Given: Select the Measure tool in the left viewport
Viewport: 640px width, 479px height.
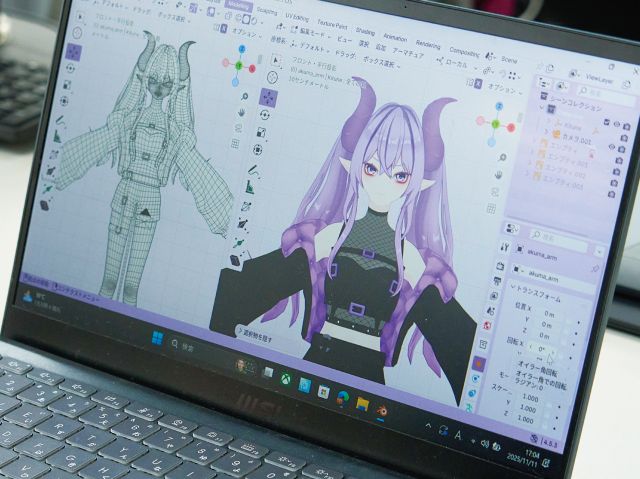Looking at the screenshot, I should [x=58, y=137].
